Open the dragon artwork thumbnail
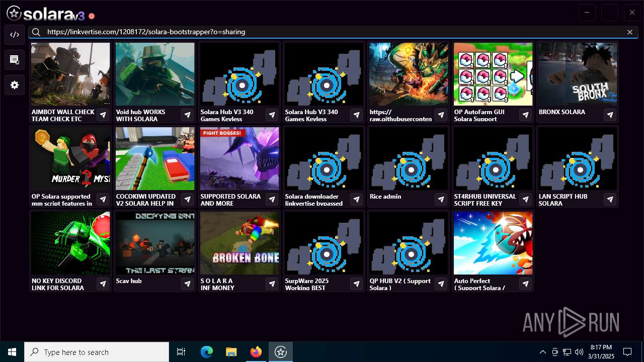Image resolution: width=644 pixels, height=362 pixels. tap(409, 74)
